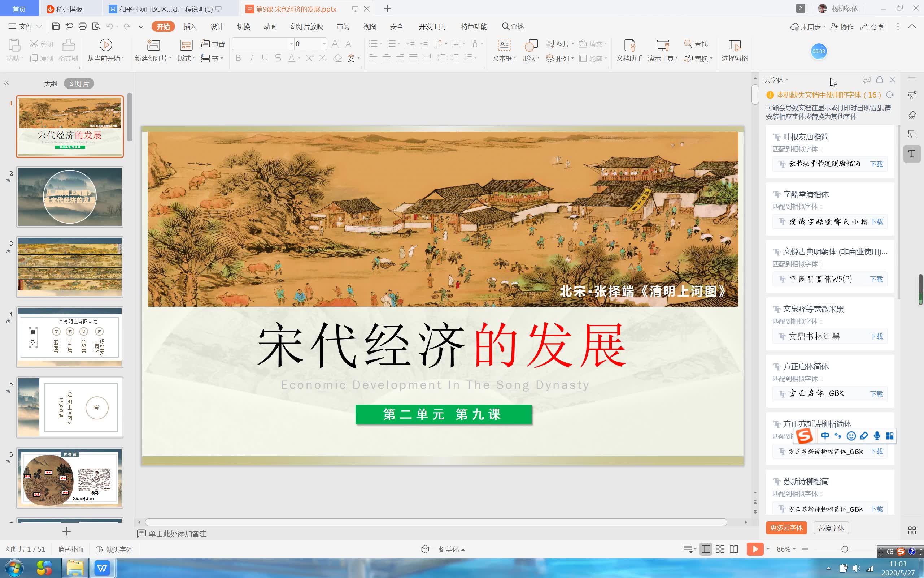Viewport: 924px width, 578px height.
Task: Download 云书法手书建刚唐楷简 font
Action: (876, 164)
